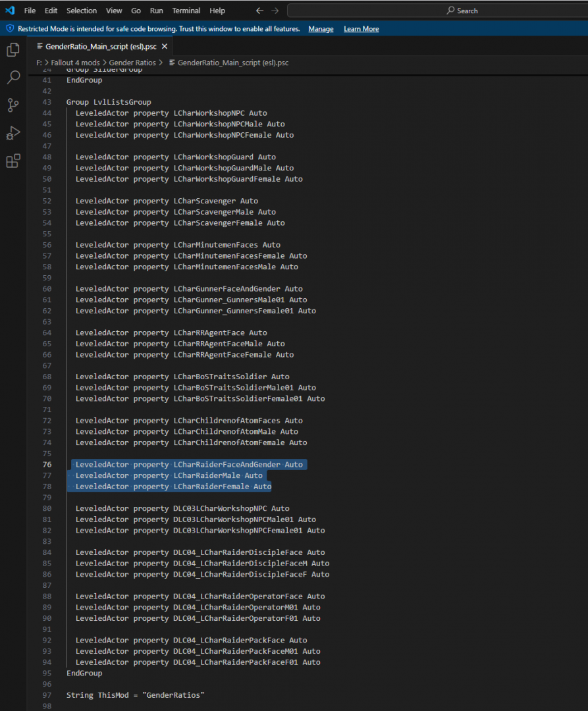Close the GenderRatio_Main_script tab
The width and height of the screenshot is (588, 711).
tap(165, 47)
